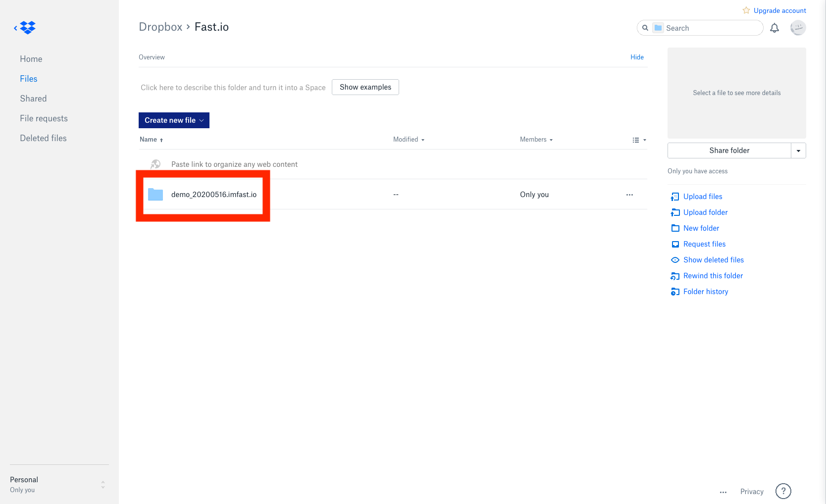Open the help question mark icon
Screen dimensions: 826x504
click(x=783, y=491)
